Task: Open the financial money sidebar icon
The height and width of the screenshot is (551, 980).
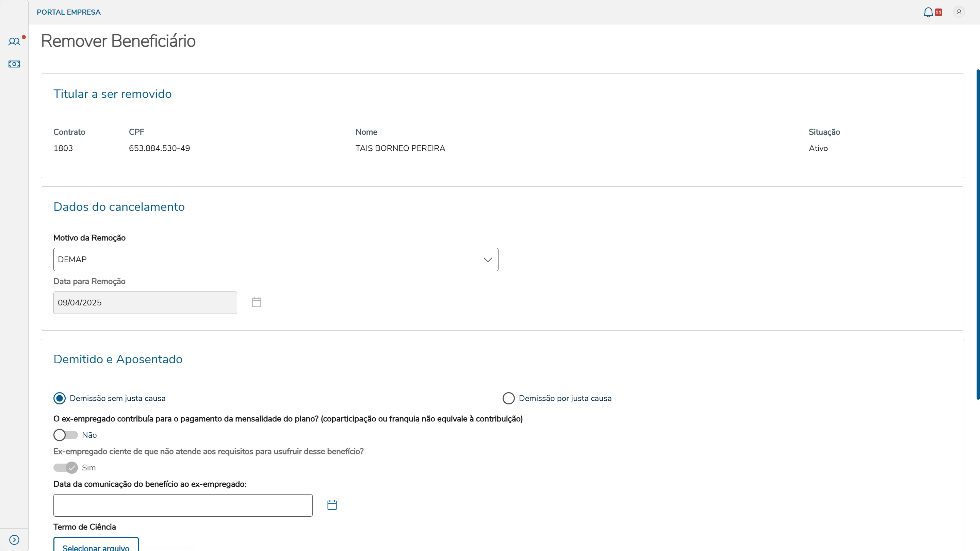Action: [x=14, y=64]
